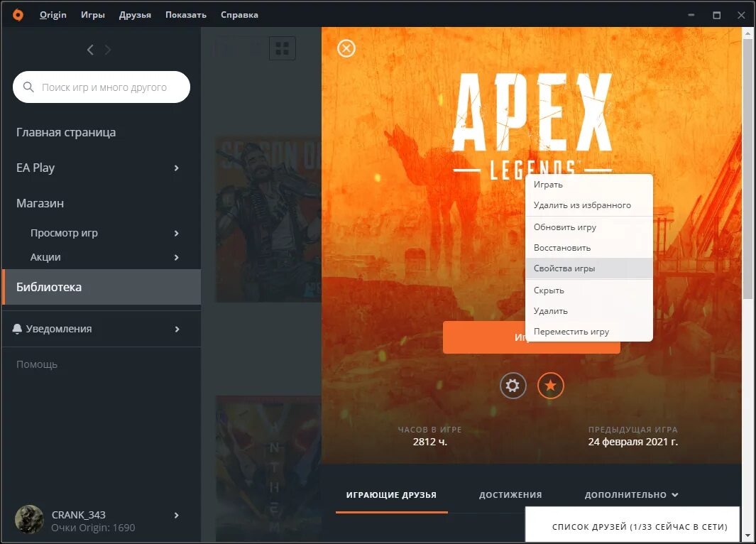756x544 pixels.
Task: Click the 2812 ч. hours value
Action: pyautogui.click(x=430, y=442)
